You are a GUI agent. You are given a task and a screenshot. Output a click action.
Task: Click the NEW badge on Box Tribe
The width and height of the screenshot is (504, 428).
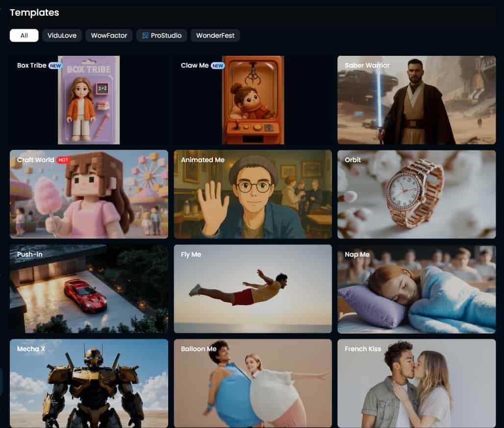[x=55, y=66]
